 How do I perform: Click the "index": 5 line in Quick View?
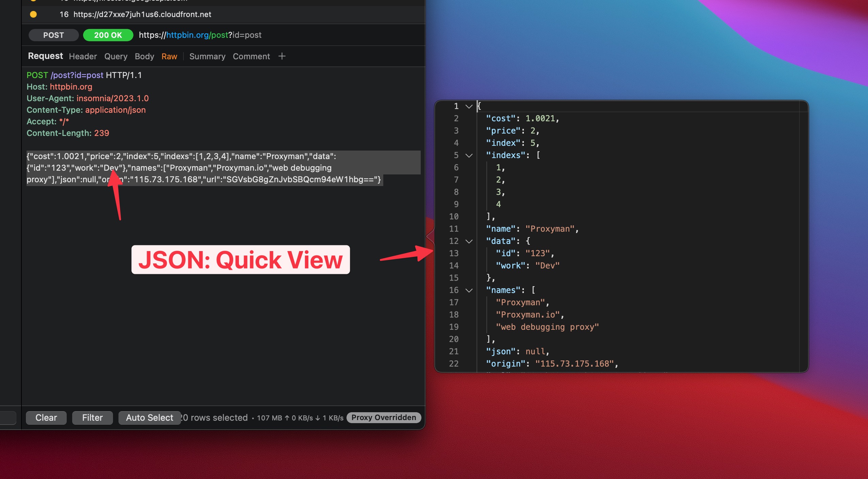513,143
